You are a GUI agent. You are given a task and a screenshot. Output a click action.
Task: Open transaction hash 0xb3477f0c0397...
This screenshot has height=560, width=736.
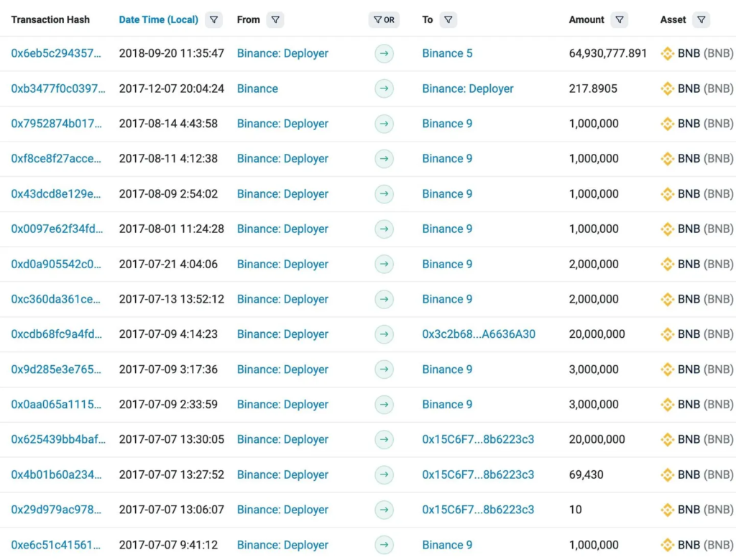(x=57, y=88)
